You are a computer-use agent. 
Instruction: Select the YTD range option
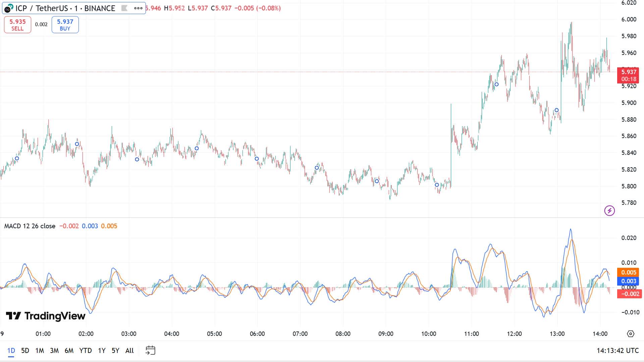pos(86,350)
